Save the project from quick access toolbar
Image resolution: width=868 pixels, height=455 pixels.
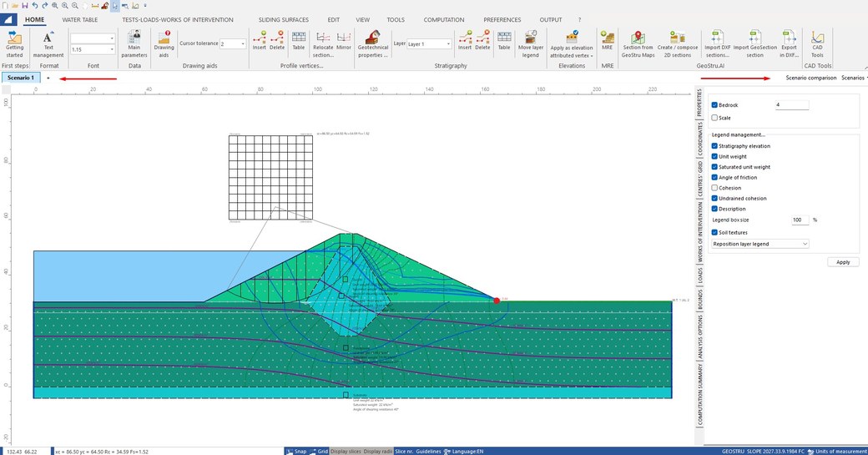click(25, 6)
